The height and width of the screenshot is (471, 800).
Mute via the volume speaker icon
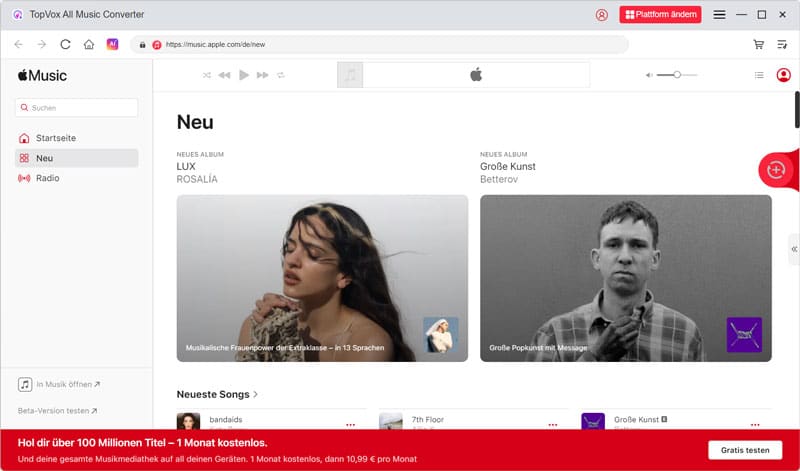(649, 75)
